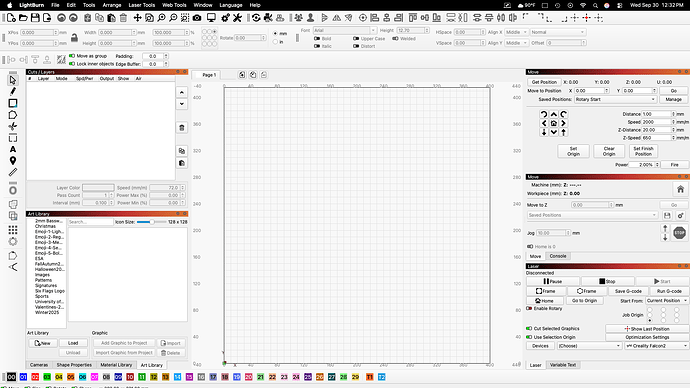Select the Position Laser pin tool
The width and height of the screenshot is (690, 388).
(x=13, y=161)
